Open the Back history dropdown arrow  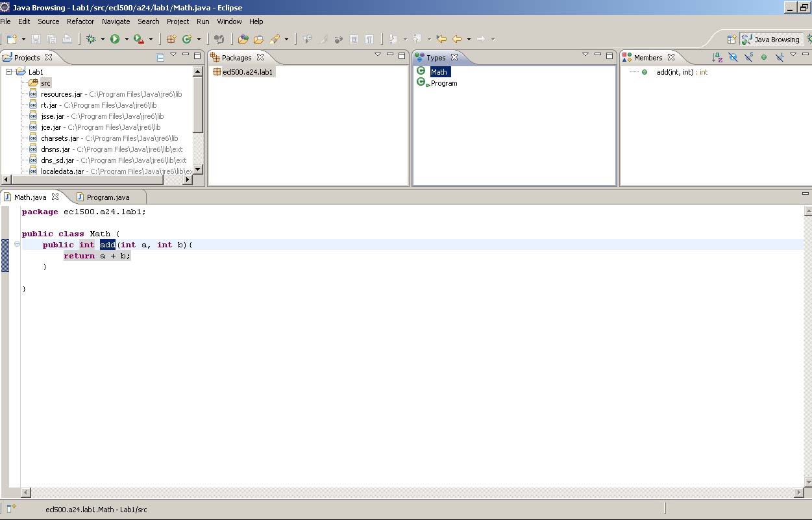(x=469, y=39)
